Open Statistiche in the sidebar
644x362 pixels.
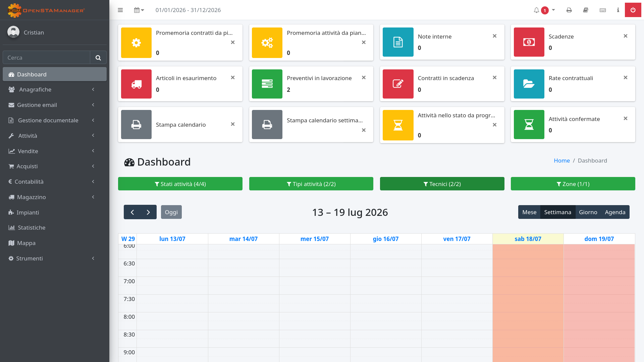tap(55, 228)
